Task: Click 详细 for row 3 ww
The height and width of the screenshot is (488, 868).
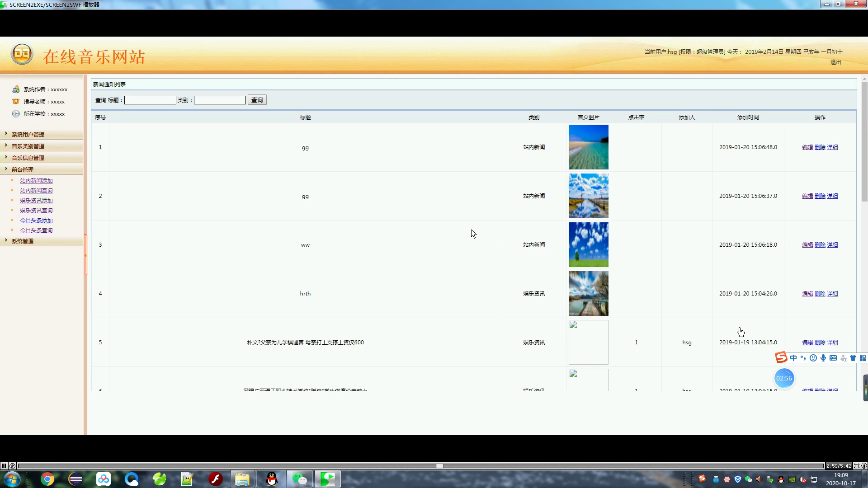Action: [x=832, y=245]
